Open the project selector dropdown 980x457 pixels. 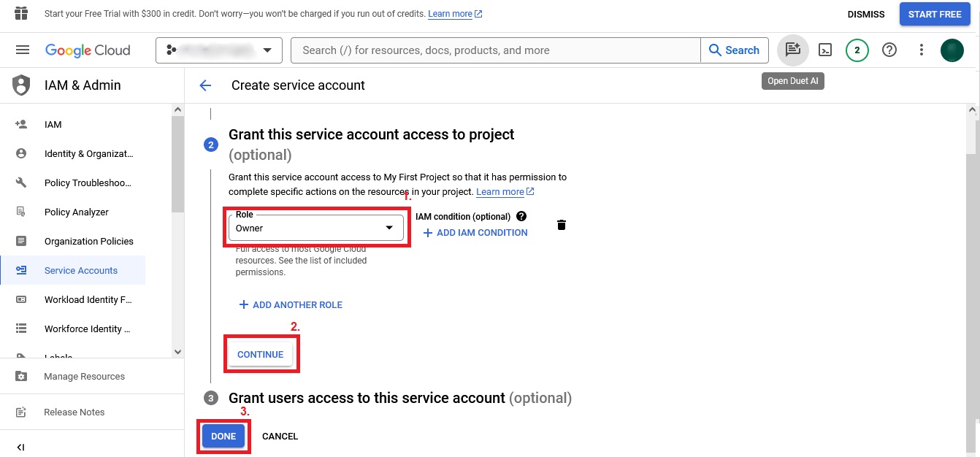point(218,50)
